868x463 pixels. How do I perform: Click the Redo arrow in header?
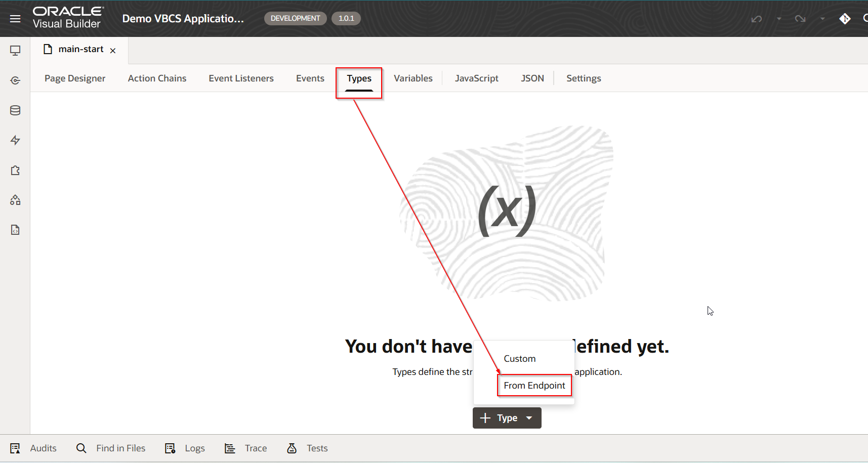click(800, 19)
